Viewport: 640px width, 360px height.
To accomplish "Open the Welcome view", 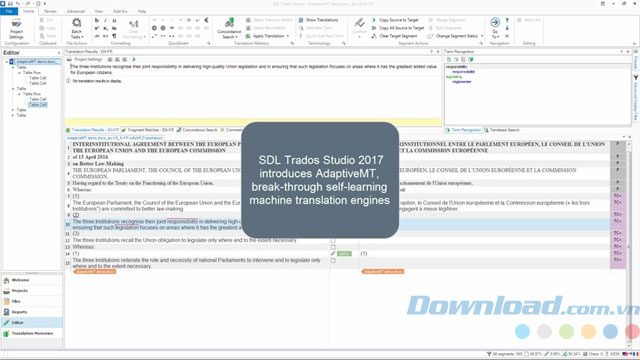I will click(x=32, y=280).
